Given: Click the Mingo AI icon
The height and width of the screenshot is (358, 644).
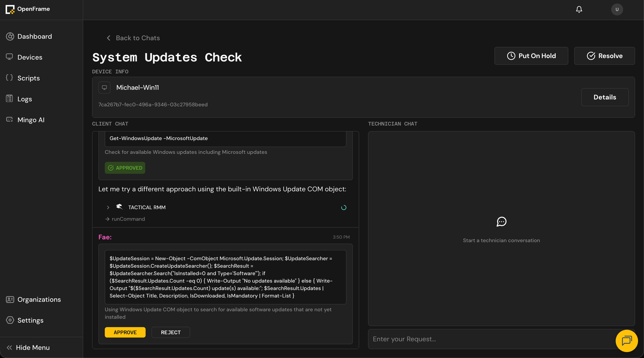Looking at the screenshot, I should pyautogui.click(x=9, y=120).
